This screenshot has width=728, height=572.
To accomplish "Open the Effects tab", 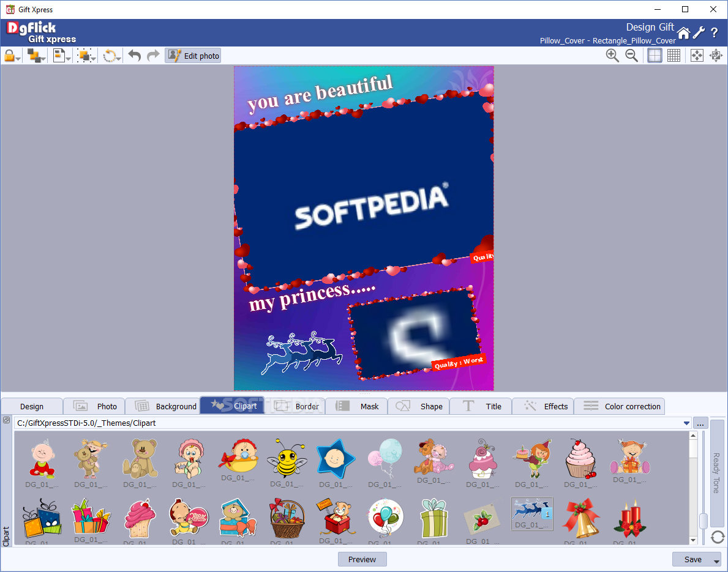I will 543,406.
